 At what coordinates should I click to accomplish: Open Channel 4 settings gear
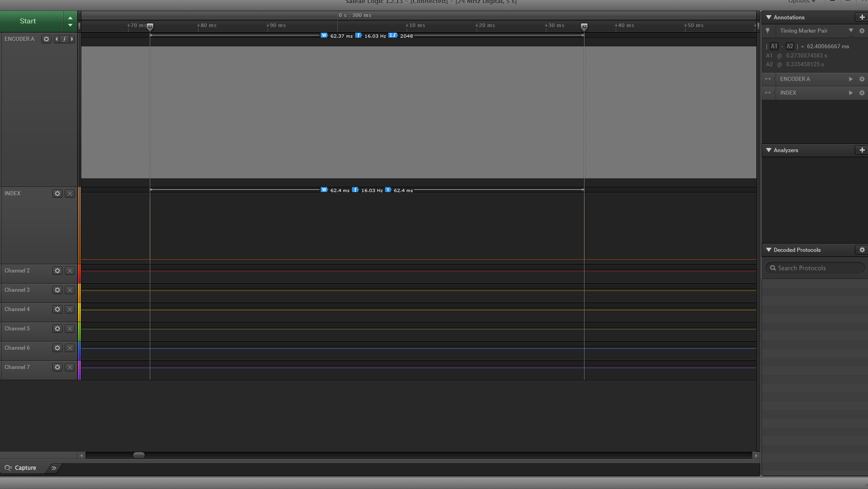[57, 309]
